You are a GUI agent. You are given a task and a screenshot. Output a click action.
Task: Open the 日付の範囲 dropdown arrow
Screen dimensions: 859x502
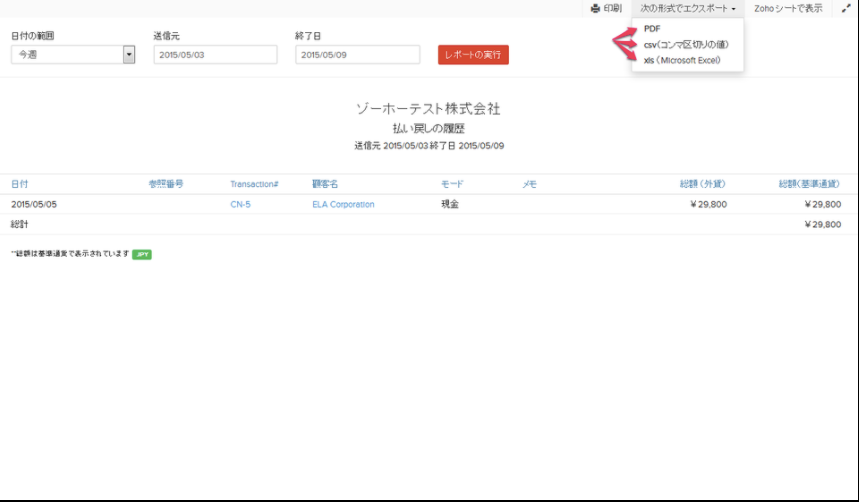pos(129,55)
